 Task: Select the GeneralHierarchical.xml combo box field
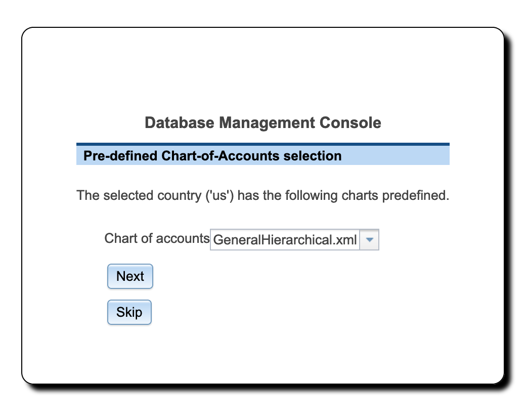(x=294, y=240)
